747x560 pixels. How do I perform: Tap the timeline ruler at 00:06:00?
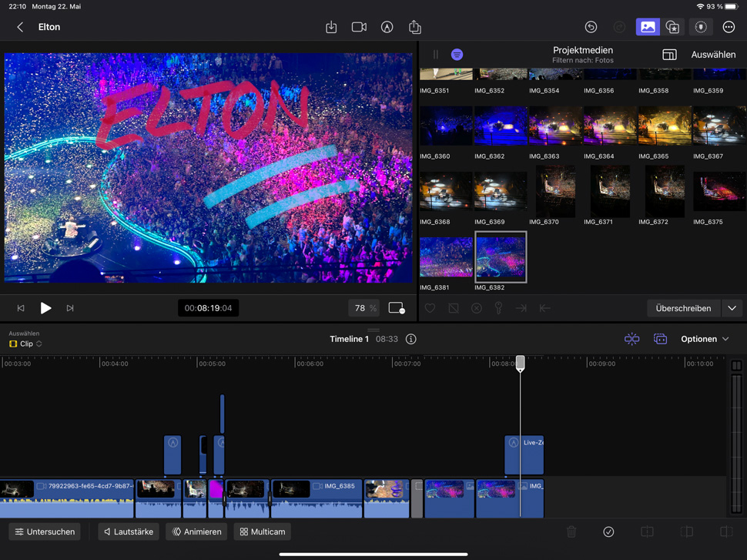[310, 364]
